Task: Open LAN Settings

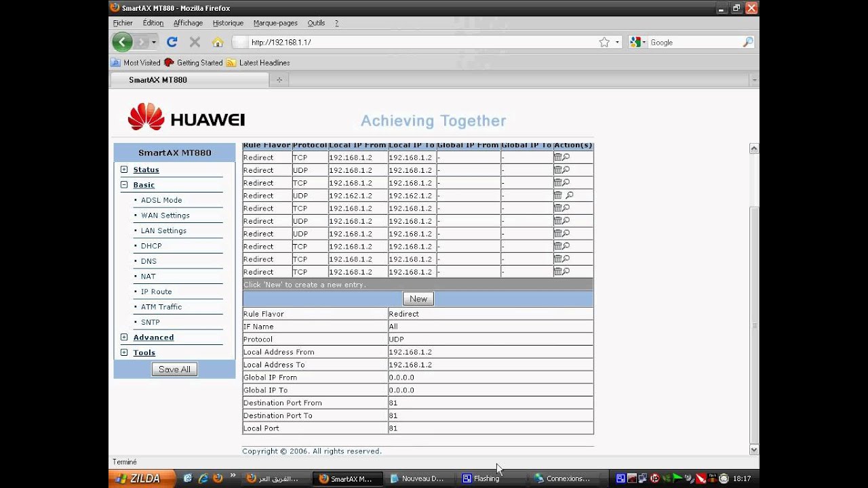Action: tap(163, 230)
